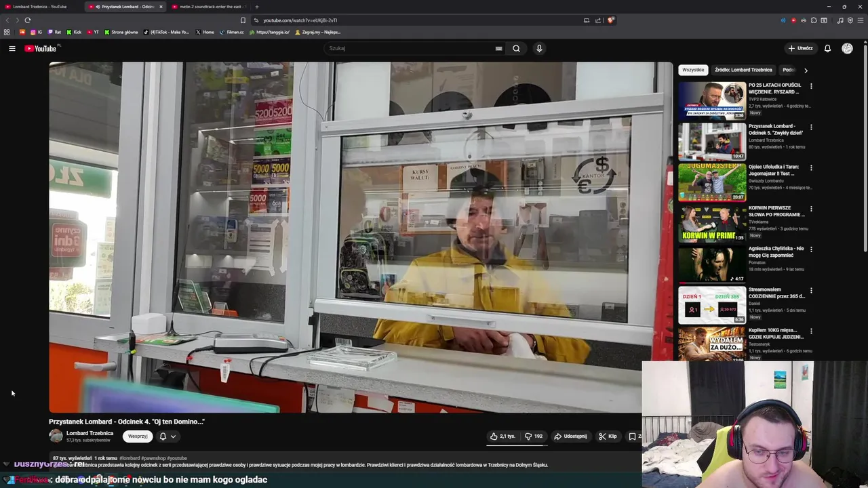Dislike the video with thumbs down

click(x=534, y=436)
